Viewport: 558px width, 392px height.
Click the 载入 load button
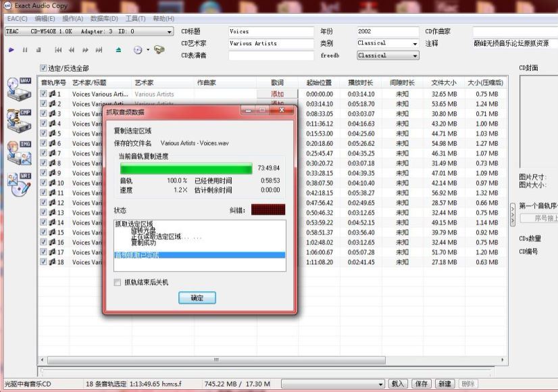click(x=397, y=384)
